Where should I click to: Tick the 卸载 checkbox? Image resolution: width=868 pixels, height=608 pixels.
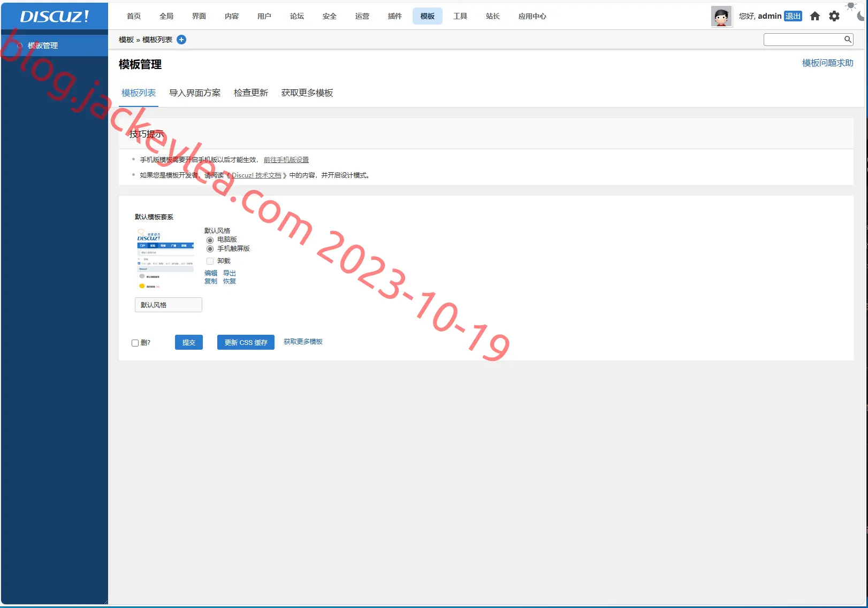pos(210,261)
